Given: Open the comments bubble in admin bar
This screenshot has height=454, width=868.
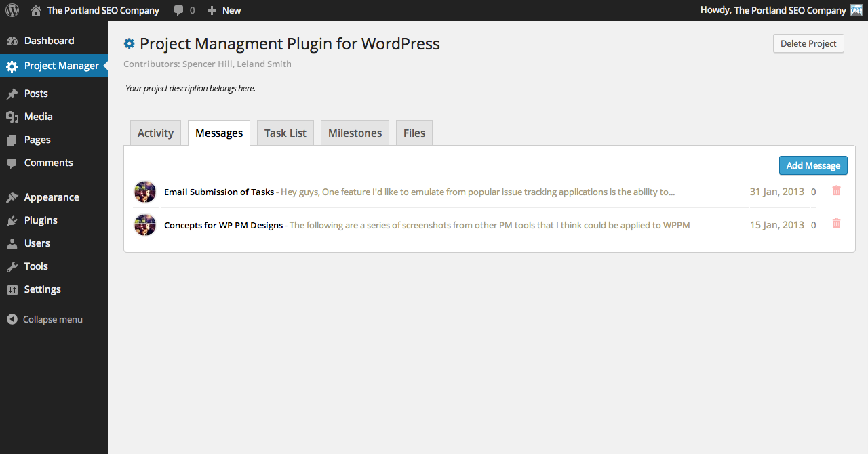Looking at the screenshot, I should pos(183,10).
